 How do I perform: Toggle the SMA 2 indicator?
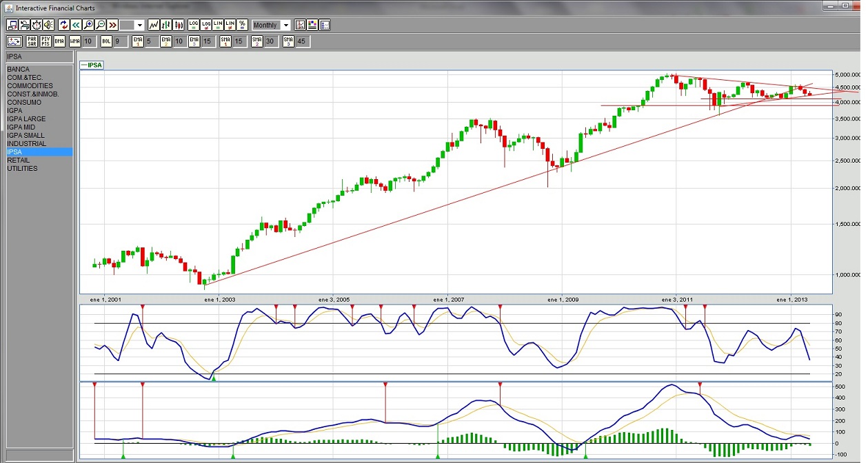(x=257, y=41)
